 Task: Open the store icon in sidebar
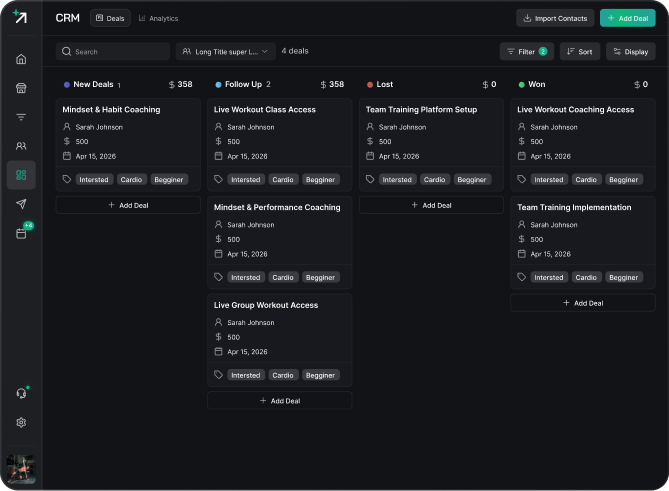tap(21, 88)
